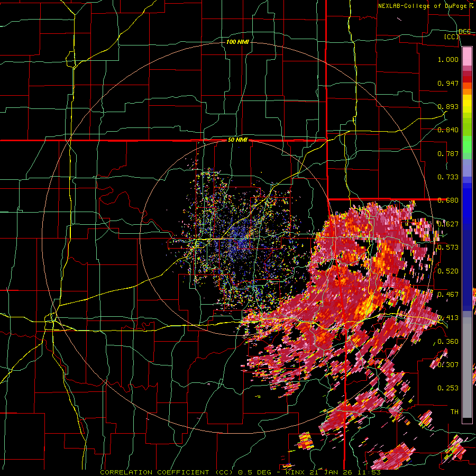Image resolution: width=476 pixels, height=476 pixels.
Task: Select the 0.893 legend value
Action: point(448,106)
